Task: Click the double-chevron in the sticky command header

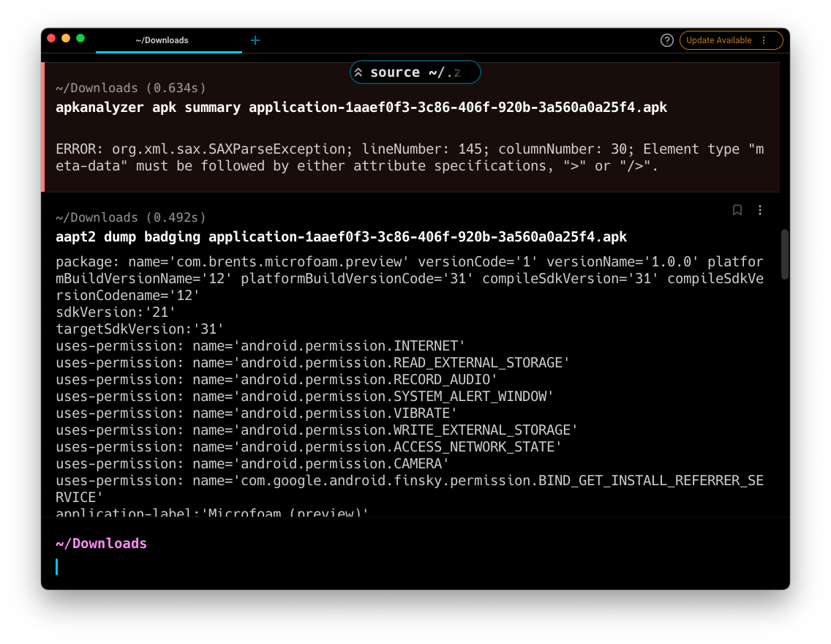Action: (358, 72)
